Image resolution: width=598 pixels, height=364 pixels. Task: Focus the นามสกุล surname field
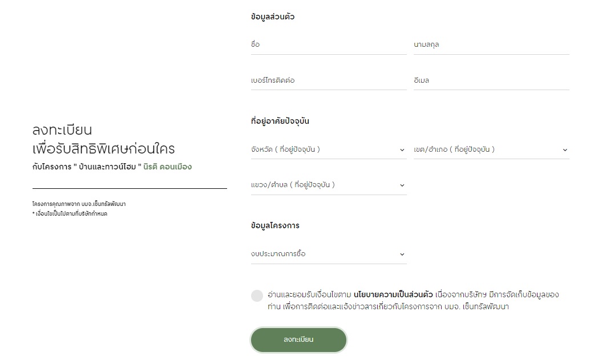tap(492, 45)
